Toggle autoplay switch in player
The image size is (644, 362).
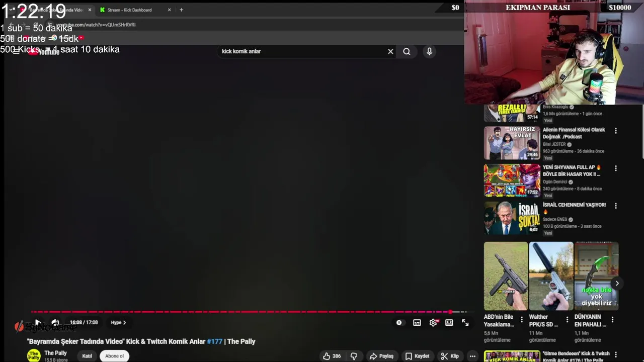point(399,323)
